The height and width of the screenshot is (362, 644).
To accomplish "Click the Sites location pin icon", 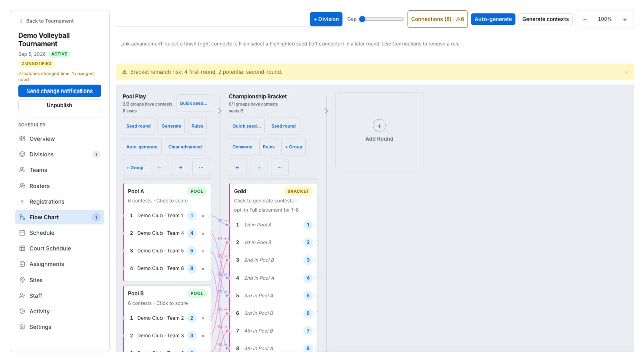I will (22, 280).
